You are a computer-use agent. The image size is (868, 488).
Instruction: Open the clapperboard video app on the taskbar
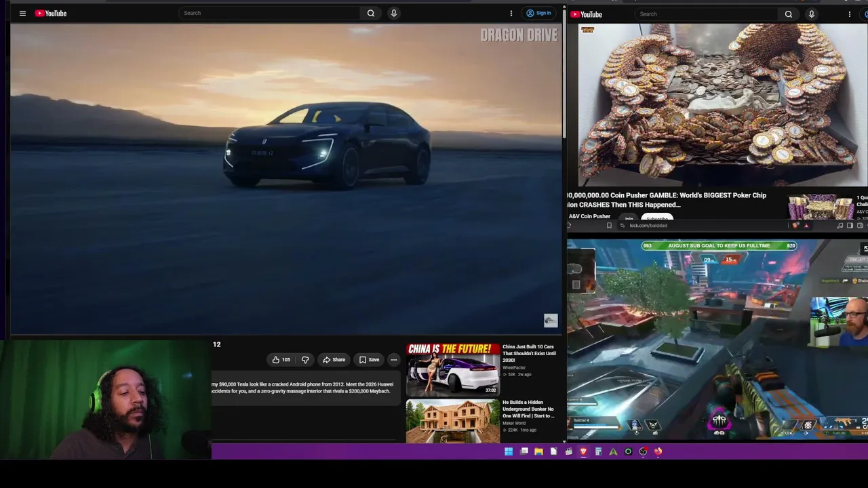pos(568,451)
